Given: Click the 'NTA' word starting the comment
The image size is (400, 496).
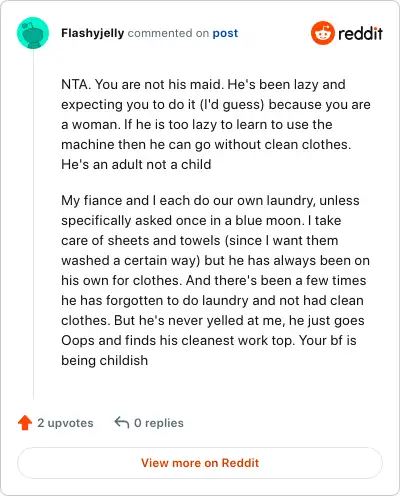Looking at the screenshot, I should tap(74, 84).
